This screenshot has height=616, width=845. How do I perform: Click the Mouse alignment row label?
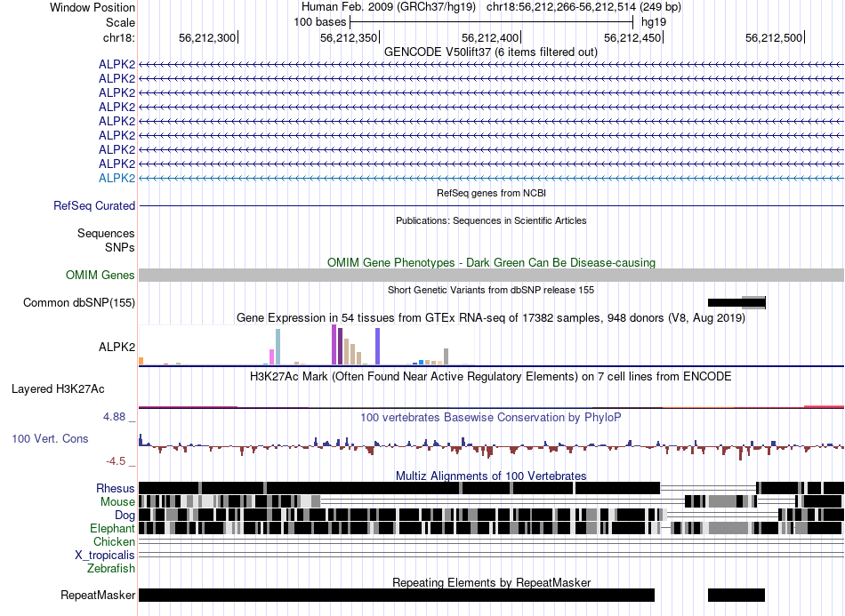(117, 502)
